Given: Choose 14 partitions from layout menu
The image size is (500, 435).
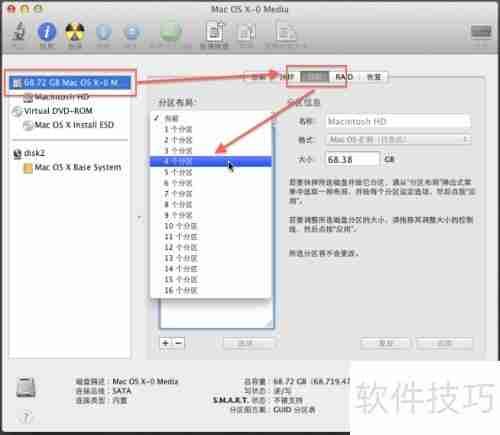Looking at the screenshot, I should 211,269.
